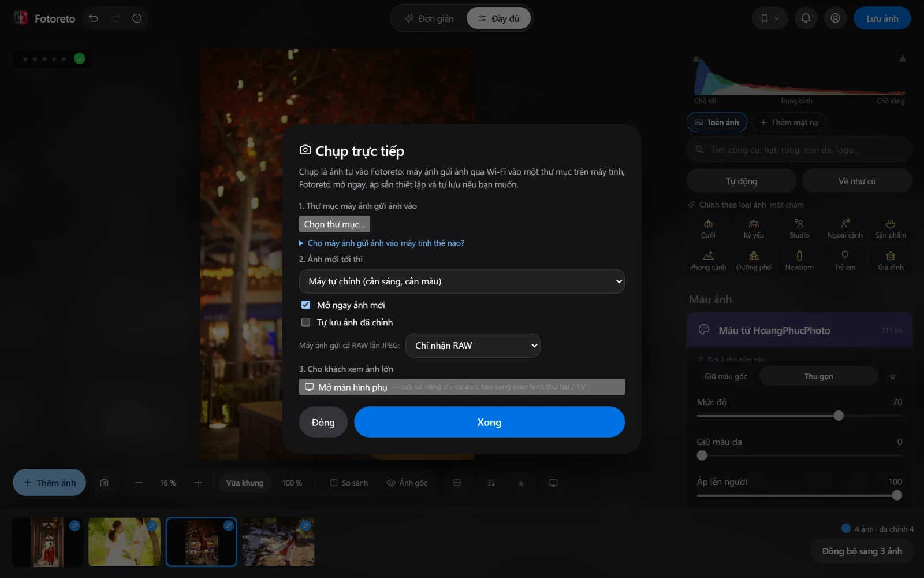Screen dimensions: 924x578
Task: Select the Toàn ảnh tab
Action: pos(717,123)
